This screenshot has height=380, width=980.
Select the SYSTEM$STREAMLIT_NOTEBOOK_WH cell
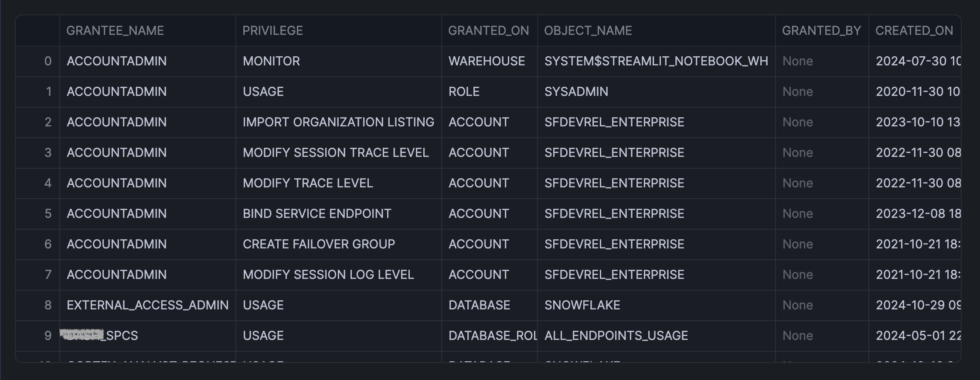tap(656, 61)
